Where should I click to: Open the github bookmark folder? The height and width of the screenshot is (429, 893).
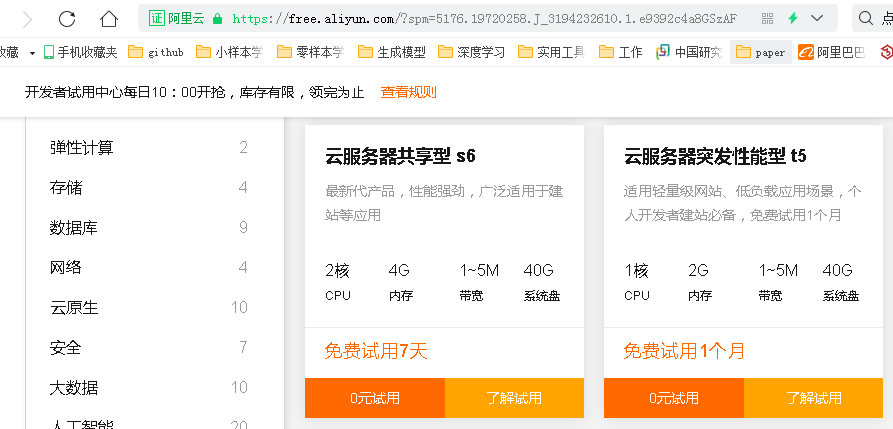pyautogui.click(x=155, y=52)
